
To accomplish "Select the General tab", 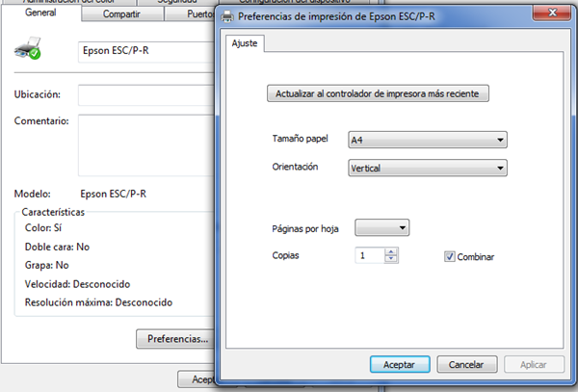I will point(39,14).
